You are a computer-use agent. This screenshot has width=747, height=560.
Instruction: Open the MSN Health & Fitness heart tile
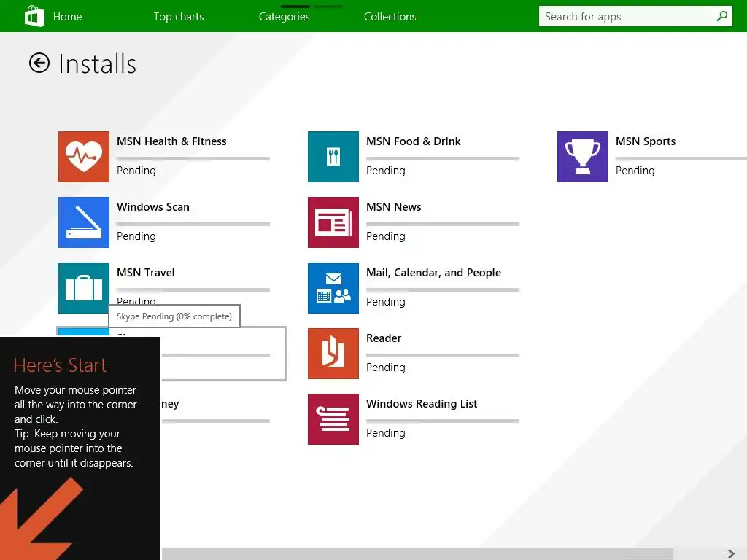[x=84, y=157]
